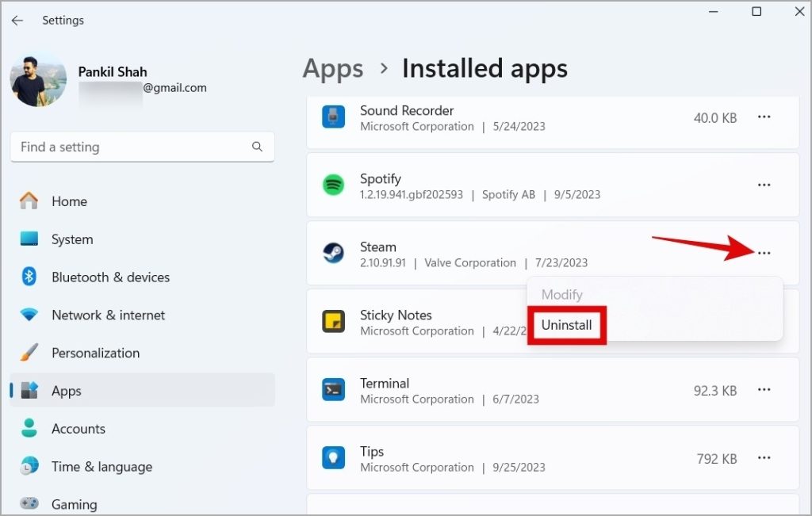Click the three-dot menu for Steam

[x=764, y=253]
